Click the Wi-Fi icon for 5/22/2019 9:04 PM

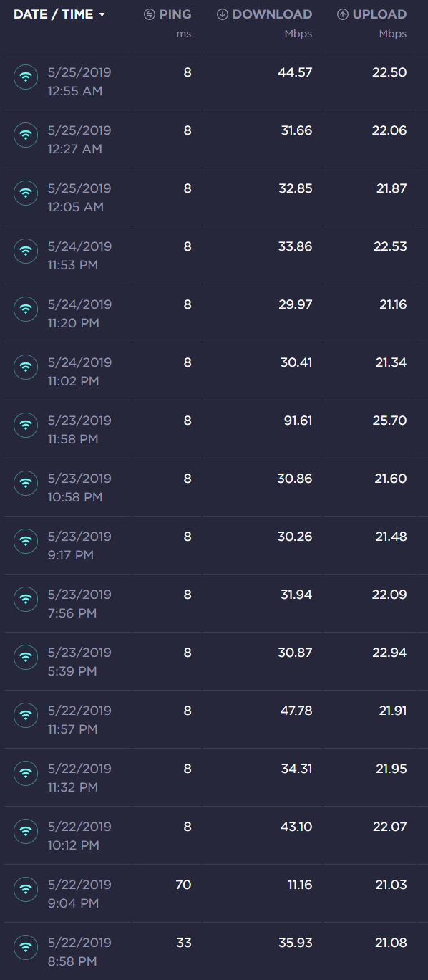[x=26, y=888]
